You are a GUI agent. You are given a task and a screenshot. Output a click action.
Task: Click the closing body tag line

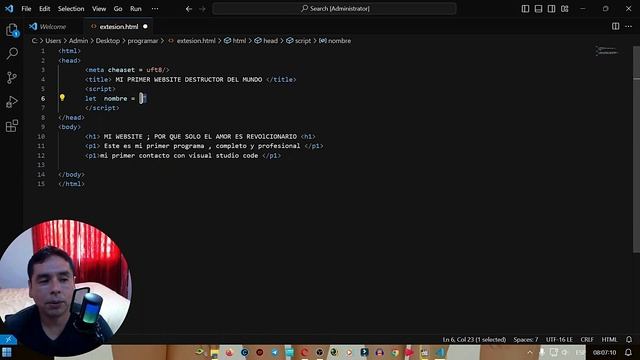click(71, 174)
